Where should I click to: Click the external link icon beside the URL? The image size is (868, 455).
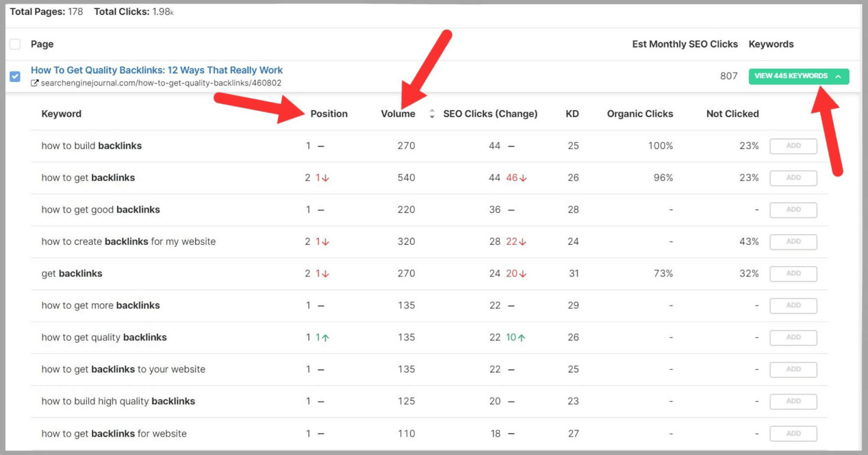click(x=35, y=83)
